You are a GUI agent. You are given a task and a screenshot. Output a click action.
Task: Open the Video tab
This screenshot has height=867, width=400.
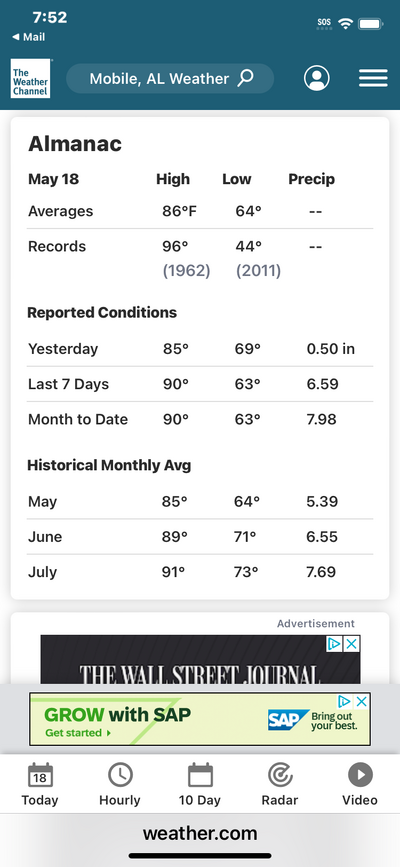point(360,784)
